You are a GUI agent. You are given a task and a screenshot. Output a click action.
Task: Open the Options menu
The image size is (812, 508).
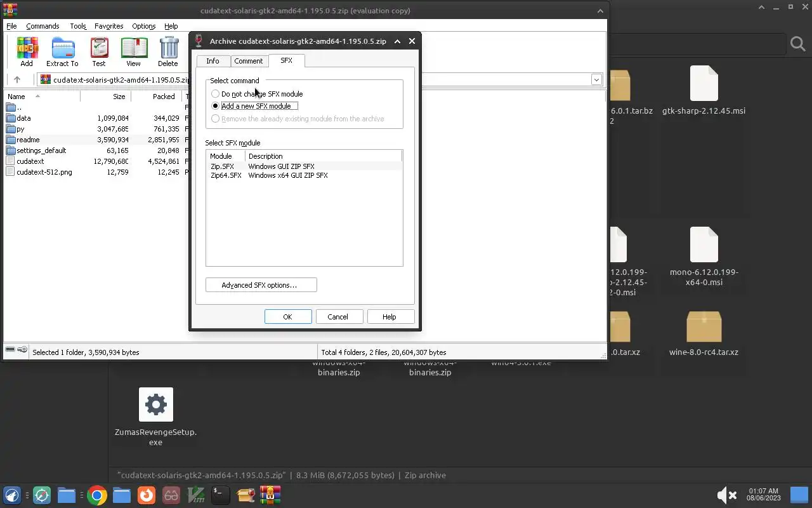[143, 26]
